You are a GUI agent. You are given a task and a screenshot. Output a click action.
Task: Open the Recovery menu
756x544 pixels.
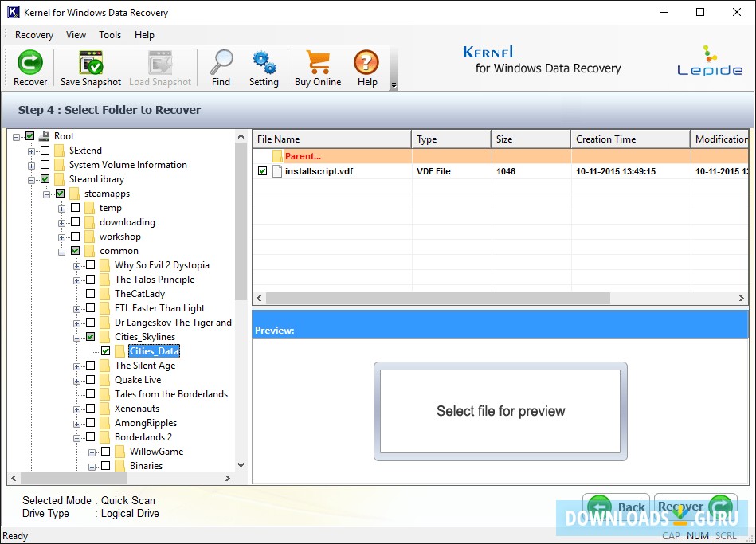pyautogui.click(x=33, y=35)
